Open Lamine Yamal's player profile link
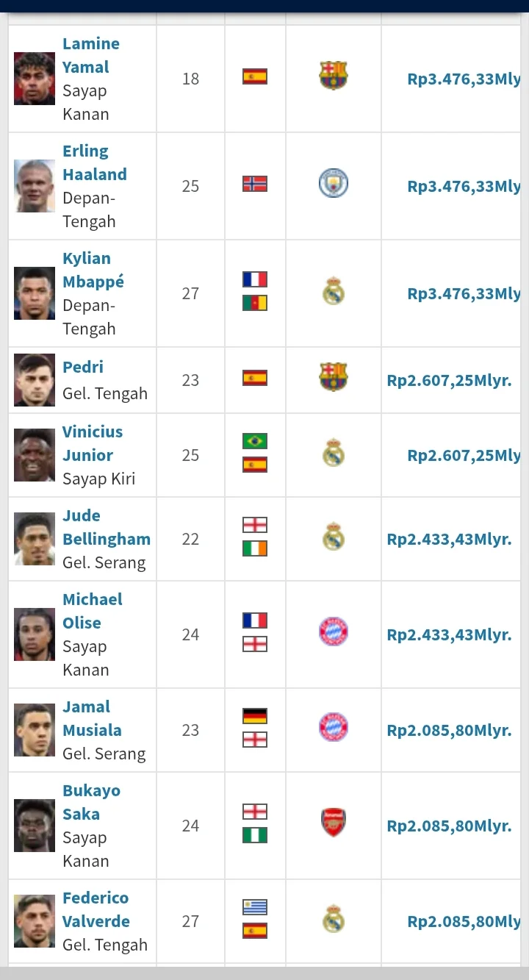529x980 pixels. click(90, 55)
